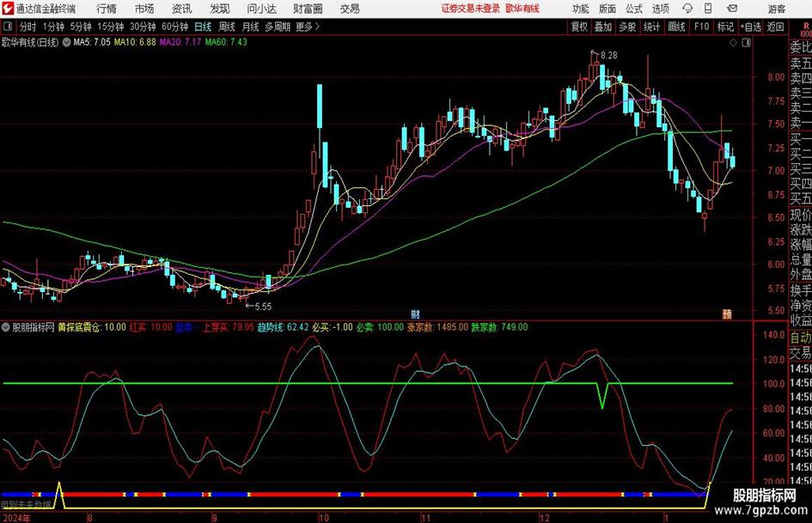Click the 用到未来数据 notice text
This screenshot has height=523, width=812.
pos(27,505)
